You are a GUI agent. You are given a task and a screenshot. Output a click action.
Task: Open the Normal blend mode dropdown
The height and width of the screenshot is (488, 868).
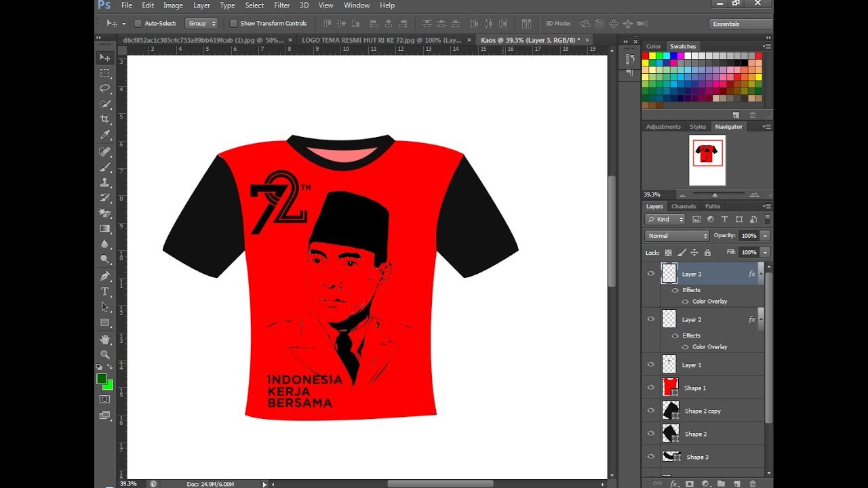[x=677, y=236]
